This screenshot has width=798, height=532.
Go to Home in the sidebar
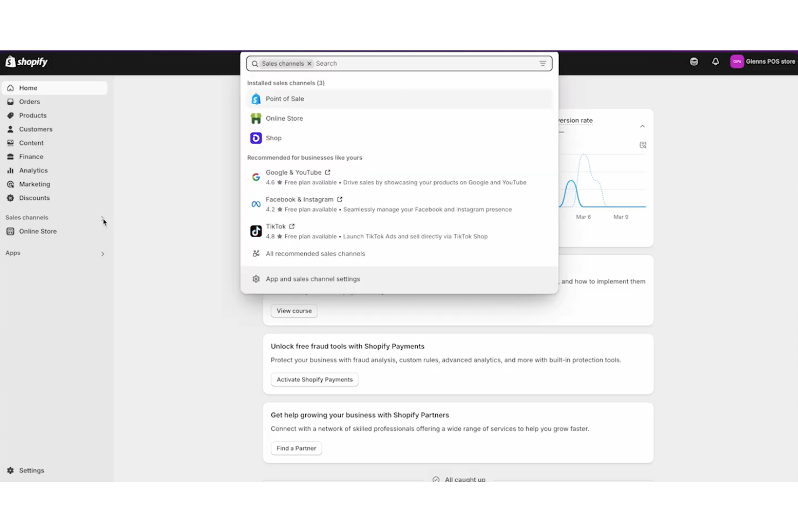[x=54, y=88]
